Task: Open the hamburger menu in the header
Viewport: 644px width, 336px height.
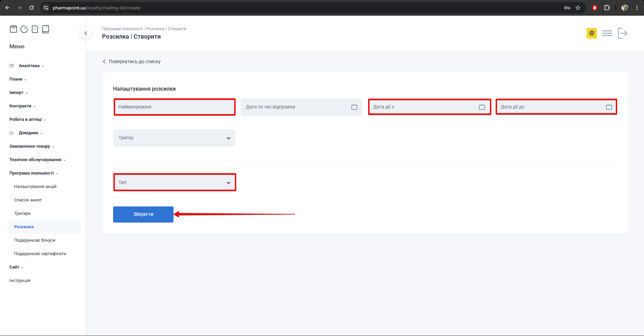Action: click(x=607, y=33)
